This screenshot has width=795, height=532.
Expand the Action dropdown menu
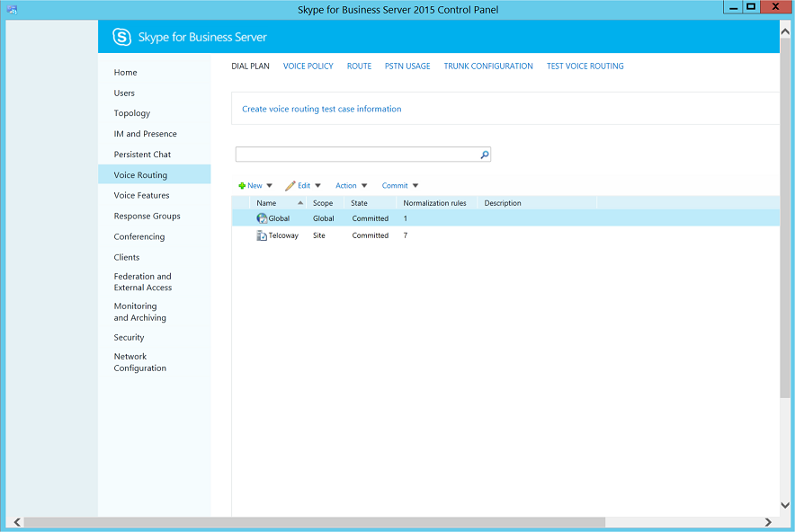(x=351, y=186)
